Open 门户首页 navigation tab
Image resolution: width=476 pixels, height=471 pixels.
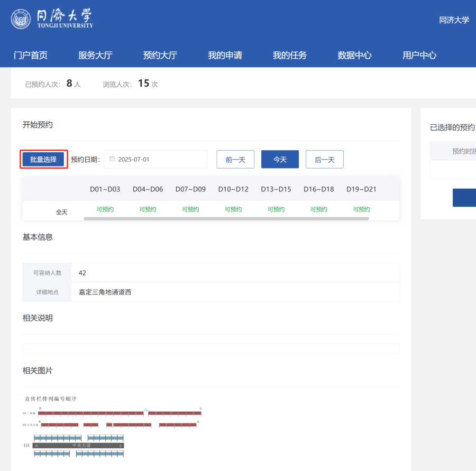tap(31, 55)
